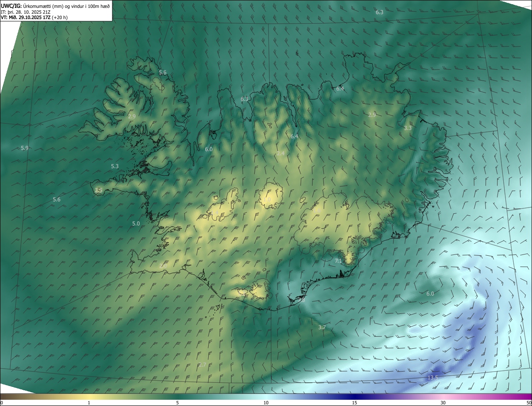This screenshot has width=532, height=406.
Task: Click the 1.0 value inside Hofsjökull glacier outline
Action: coord(267,200)
